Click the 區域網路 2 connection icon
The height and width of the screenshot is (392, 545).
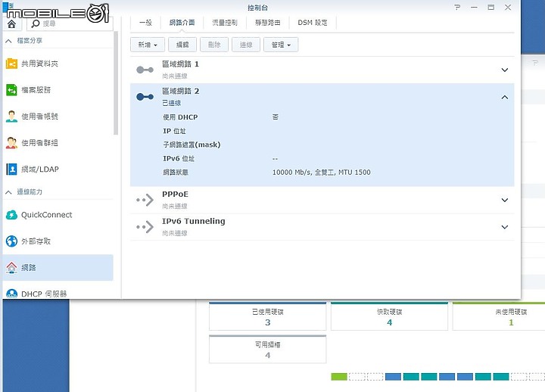coord(145,97)
